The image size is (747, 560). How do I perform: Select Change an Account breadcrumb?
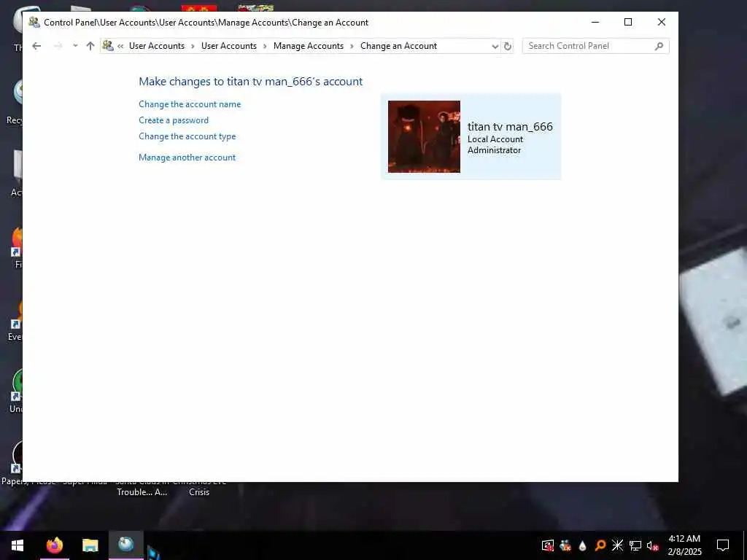click(x=398, y=46)
